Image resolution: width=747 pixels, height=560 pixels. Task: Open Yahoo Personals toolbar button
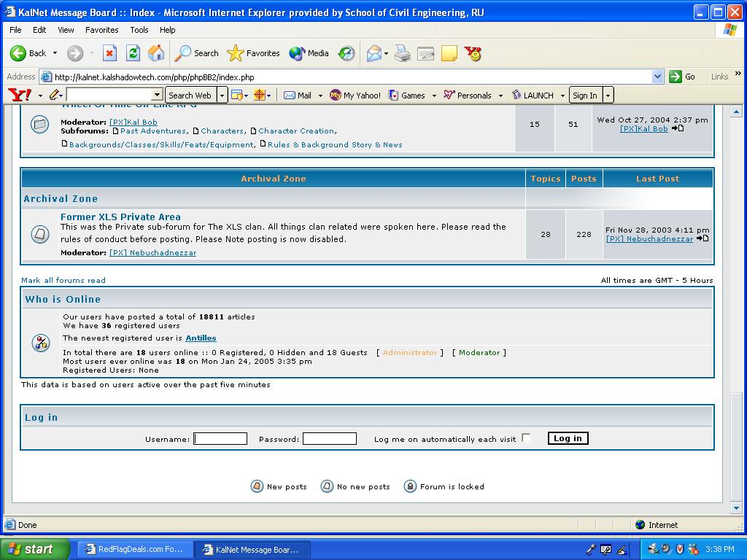[x=468, y=96]
